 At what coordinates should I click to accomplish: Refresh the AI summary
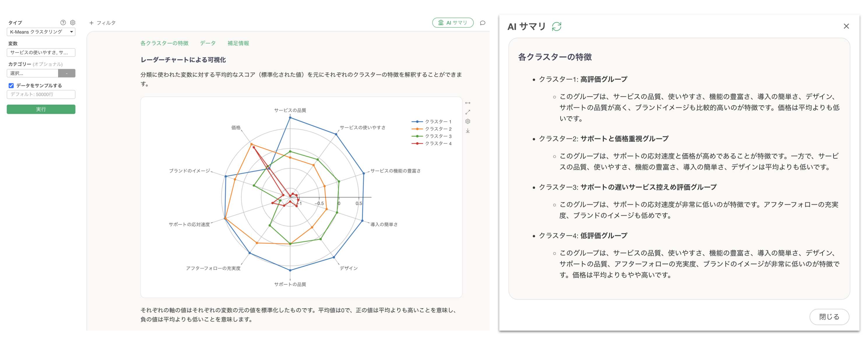point(556,26)
